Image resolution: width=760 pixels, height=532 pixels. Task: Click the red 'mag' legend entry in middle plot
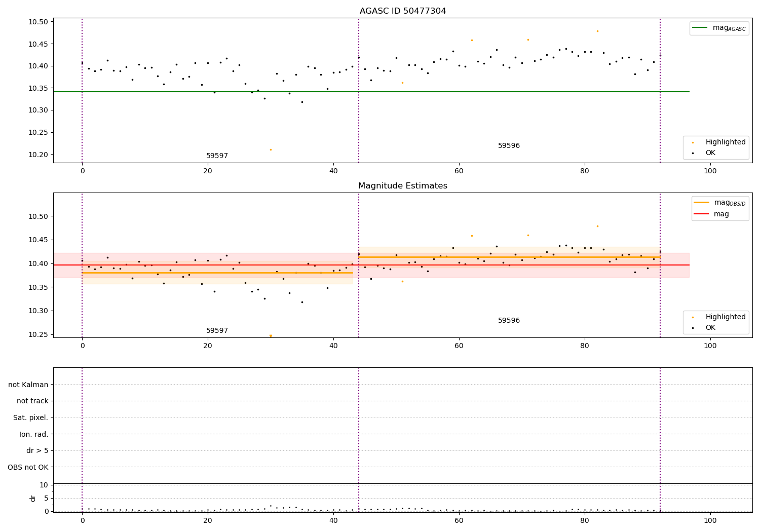[711, 214]
